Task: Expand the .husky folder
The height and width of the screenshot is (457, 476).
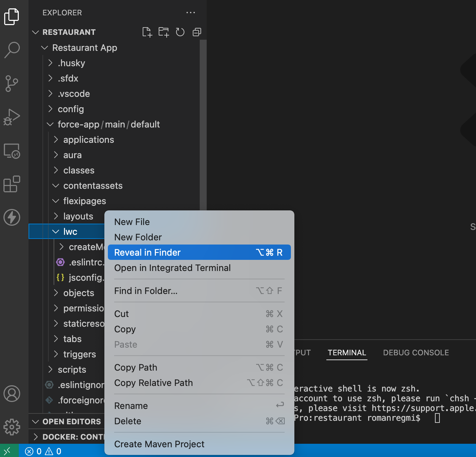Action: pyautogui.click(x=71, y=63)
